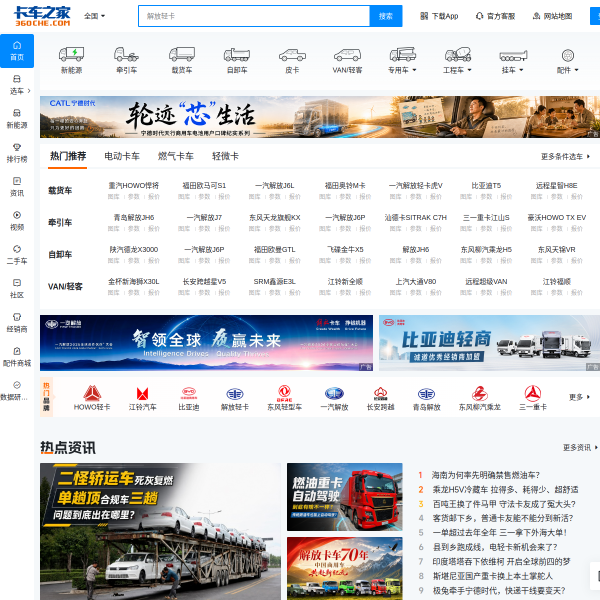Open 陕汽德龙X3000 dump truck link

point(134,249)
